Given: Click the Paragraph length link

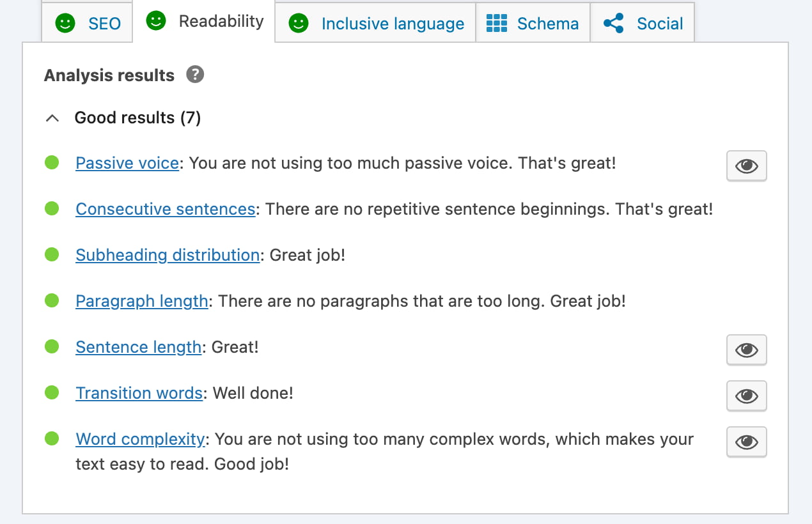Looking at the screenshot, I should tap(141, 301).
